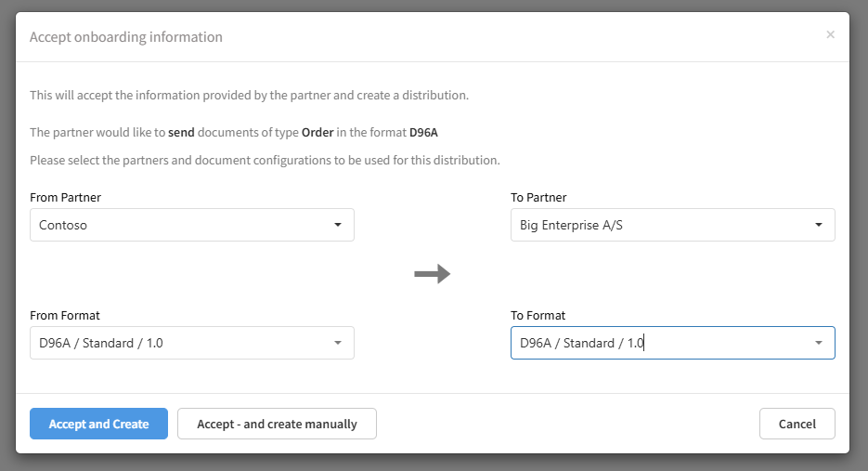Click the To Format dropdown caret arrow

tap(818, 343)
